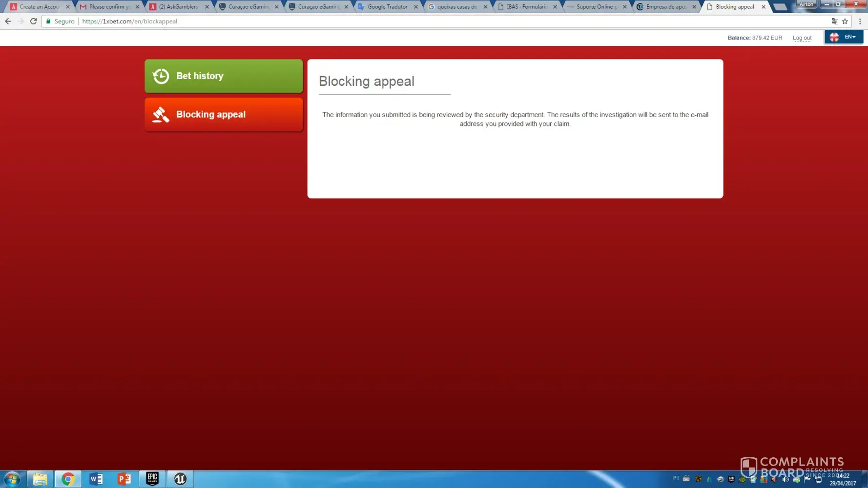Click the on-screen keyboard tray icon
The height and width of the screenshot is (488, 868).
tap(686, 479)
